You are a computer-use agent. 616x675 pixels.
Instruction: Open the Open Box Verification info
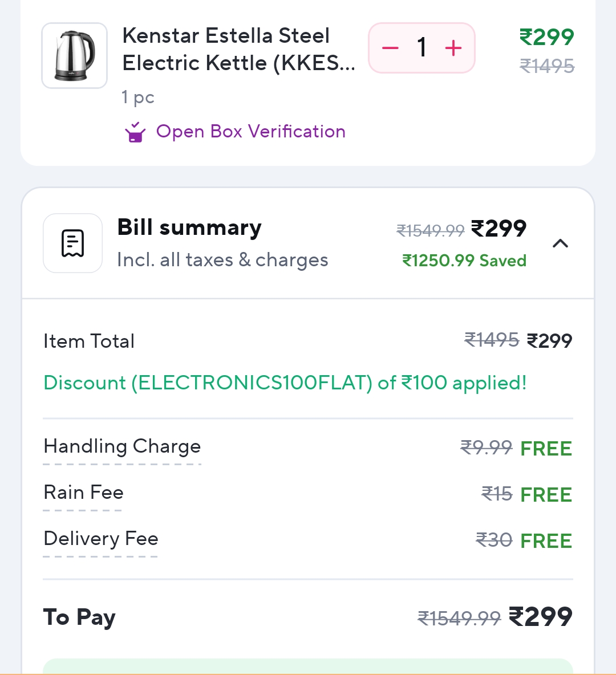pyautogui.click(x=250, y=132)
